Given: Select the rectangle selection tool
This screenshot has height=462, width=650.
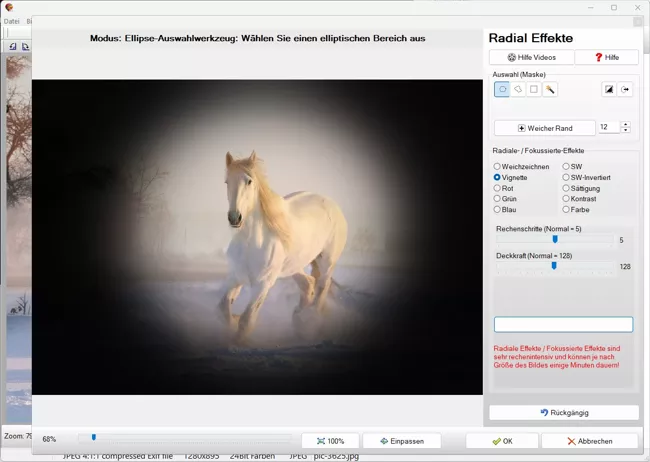Looking at the screenshot, I should 534,89.
